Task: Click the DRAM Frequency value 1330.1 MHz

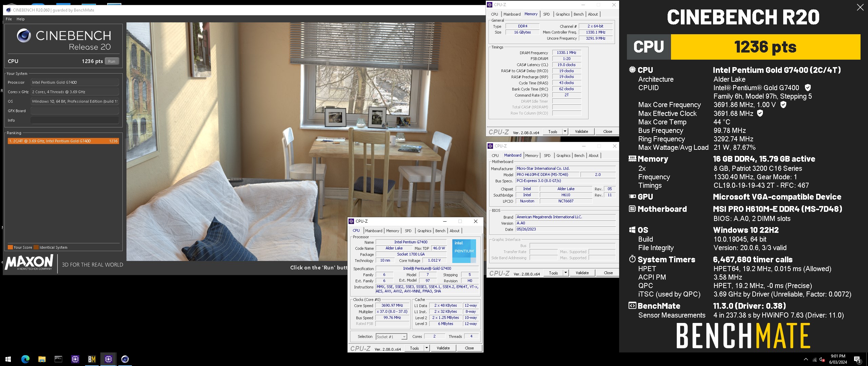Action: (567, 53)
